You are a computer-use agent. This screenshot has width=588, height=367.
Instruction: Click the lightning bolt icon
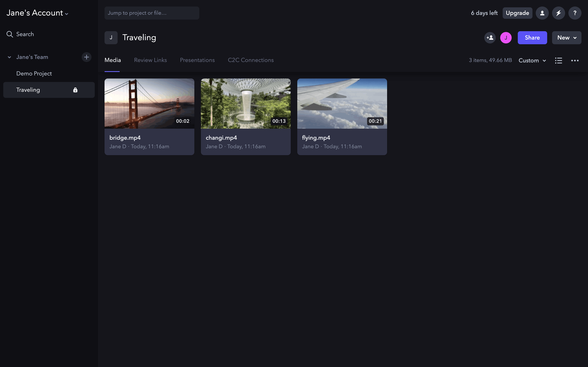pyautogui.click(x=558, y=13)
